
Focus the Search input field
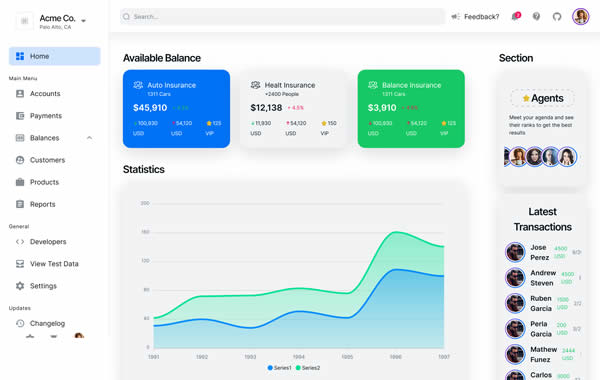click(x=282, y=17)
